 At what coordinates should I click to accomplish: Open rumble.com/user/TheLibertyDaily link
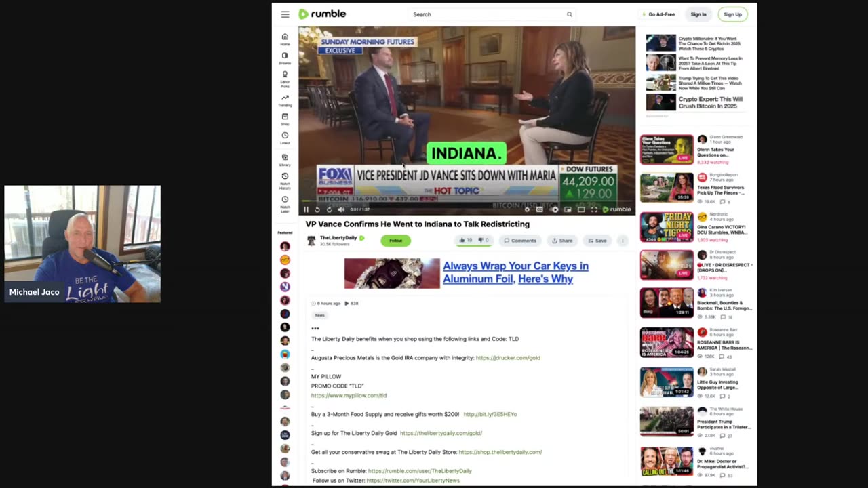click(420, 471)
